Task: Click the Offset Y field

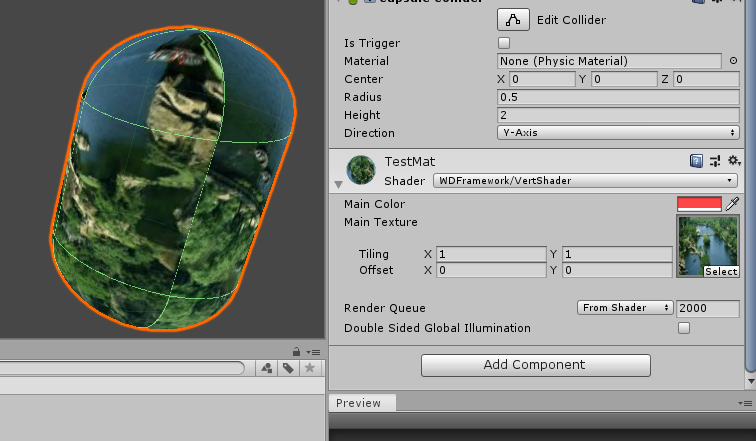Action: (617, 270)
